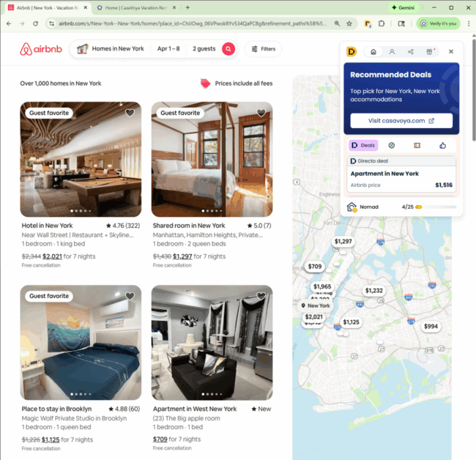Click the Directo share icon

pyautogui.click(x=410, y=51)
